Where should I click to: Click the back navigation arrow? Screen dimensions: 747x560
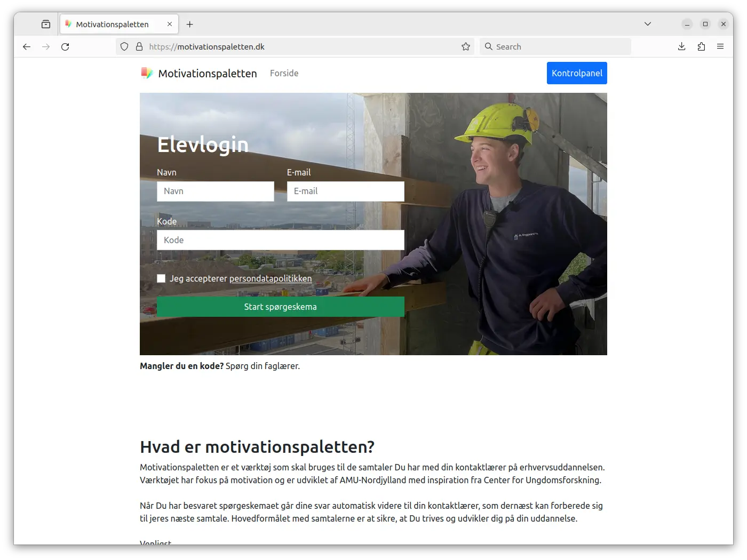27,46
